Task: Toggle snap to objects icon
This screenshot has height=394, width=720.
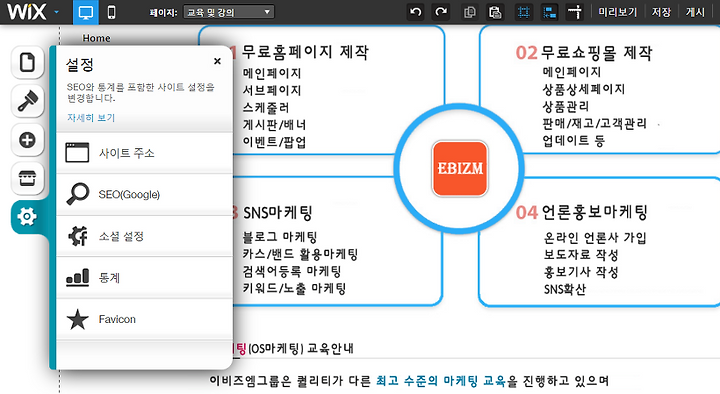Action: pyautogui.click(x=549, y=12)
